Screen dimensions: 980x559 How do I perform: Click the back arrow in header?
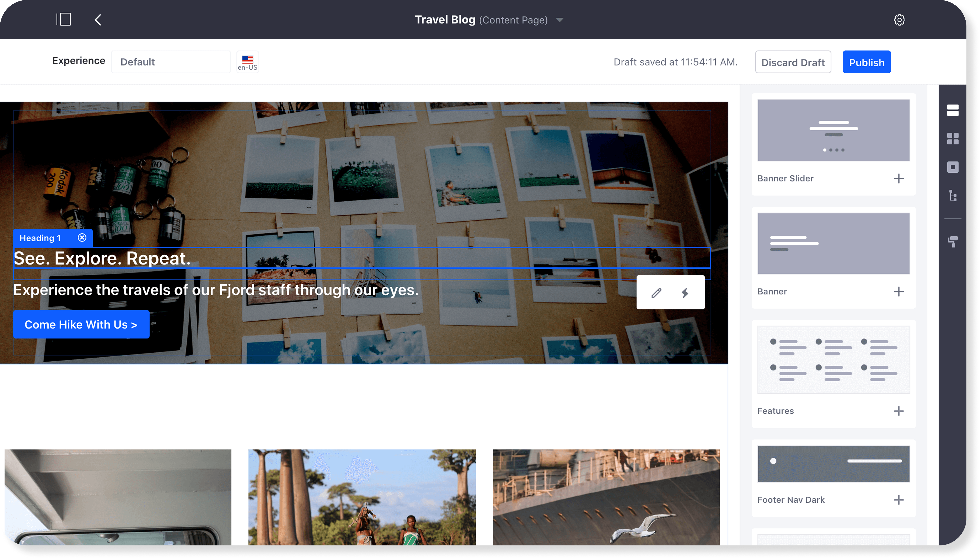point(98,20)
